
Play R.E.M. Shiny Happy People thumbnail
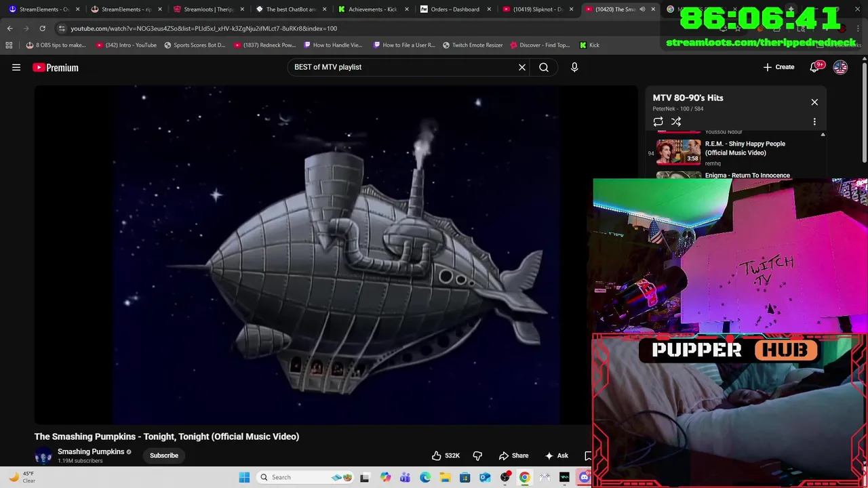coord(679,152)
